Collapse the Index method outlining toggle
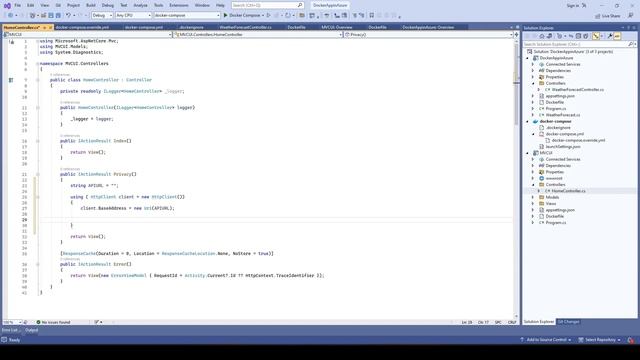The width and height of the screenshot is (640, 360). click(37, 141)
